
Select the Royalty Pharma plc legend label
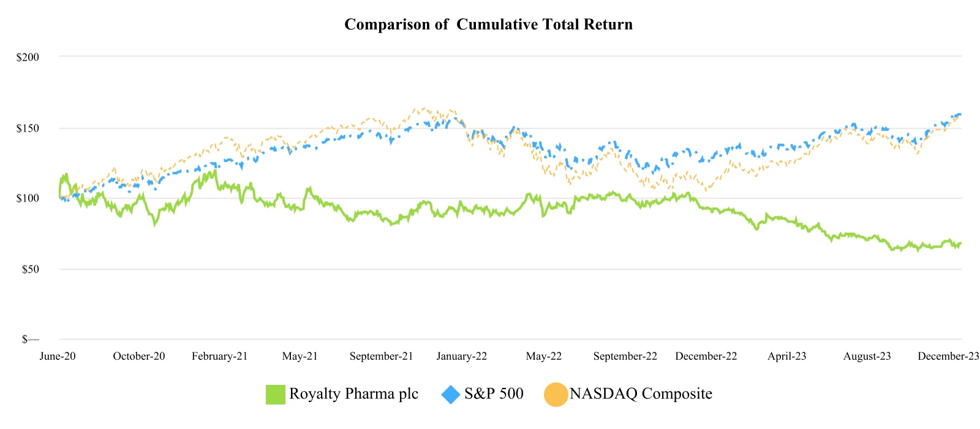tap(353, 393)
